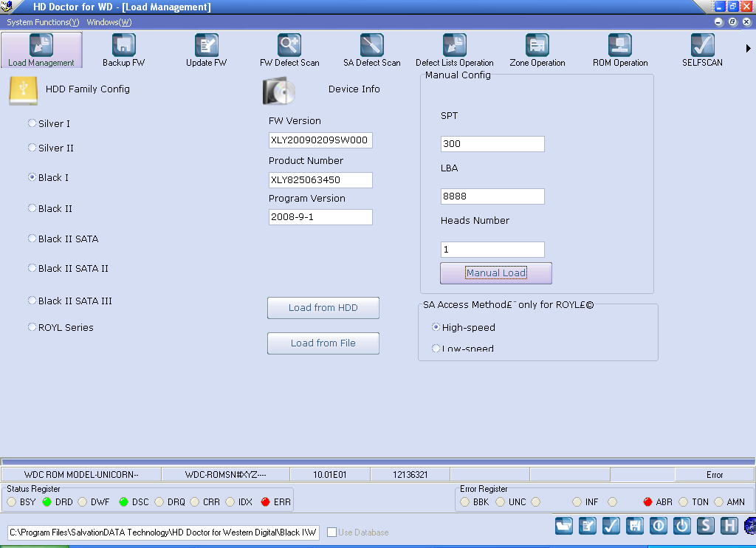
Task: Minimize the inner Load Management window
Action: [718, 22]
